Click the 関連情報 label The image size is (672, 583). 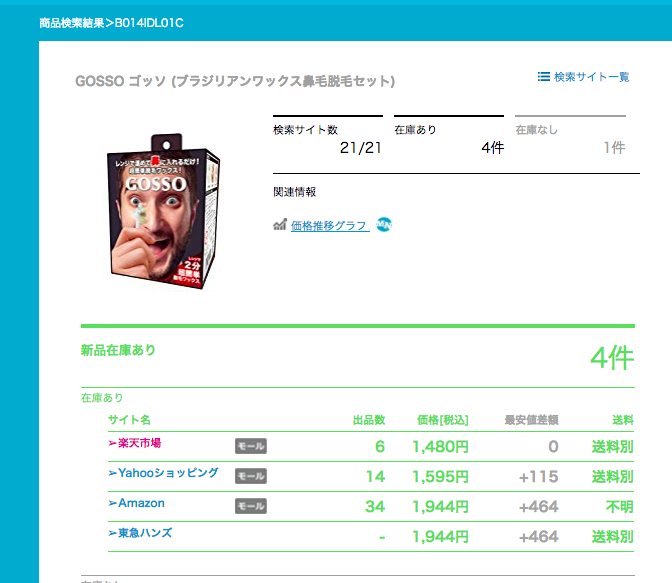pyautogui.click(x=294, y=192)
